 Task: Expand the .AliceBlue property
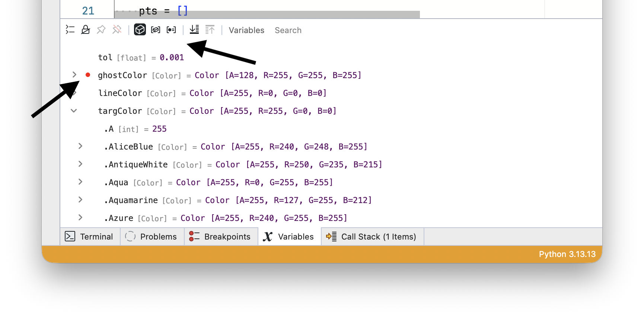point(80,146)
